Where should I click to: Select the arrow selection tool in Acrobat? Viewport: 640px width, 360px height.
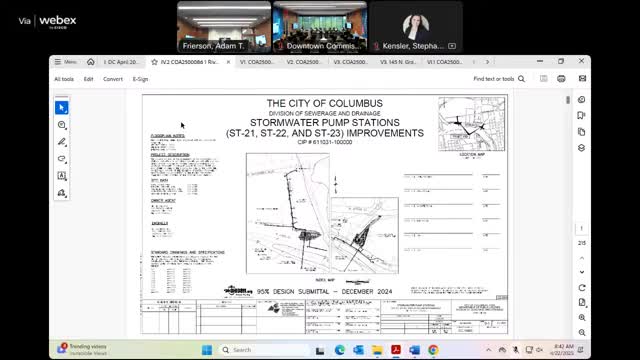pos(62,108)
